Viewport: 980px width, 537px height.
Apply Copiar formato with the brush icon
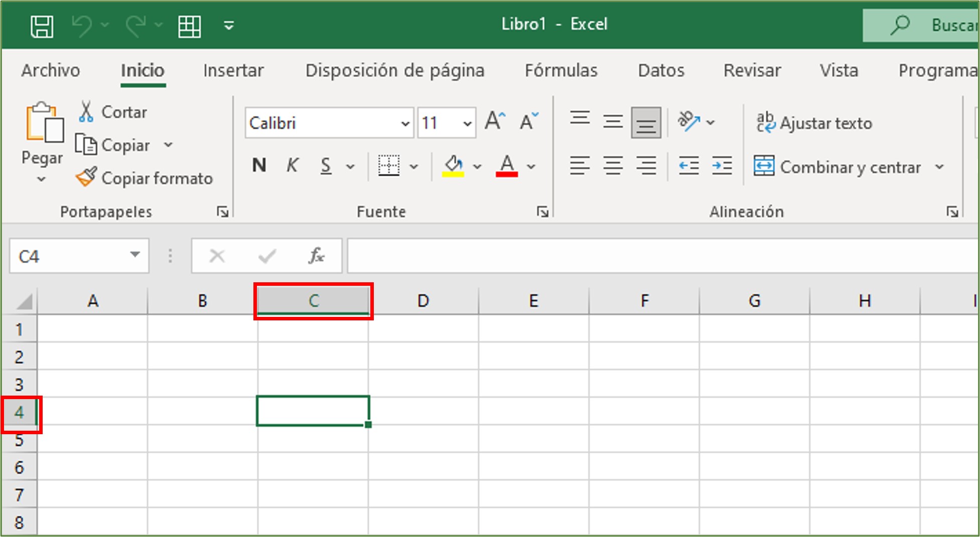(x=86, y=177)
